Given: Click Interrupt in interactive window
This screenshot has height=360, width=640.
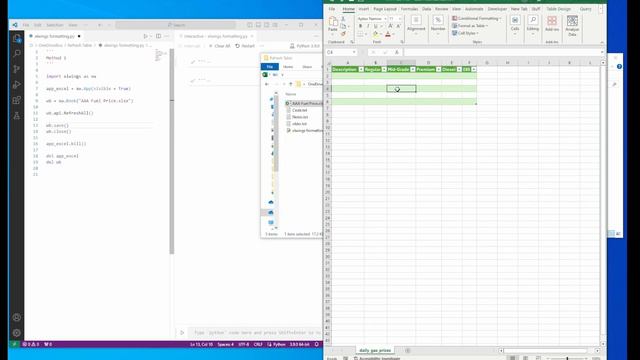Looking at the screenshot, I should click(189, 46).
